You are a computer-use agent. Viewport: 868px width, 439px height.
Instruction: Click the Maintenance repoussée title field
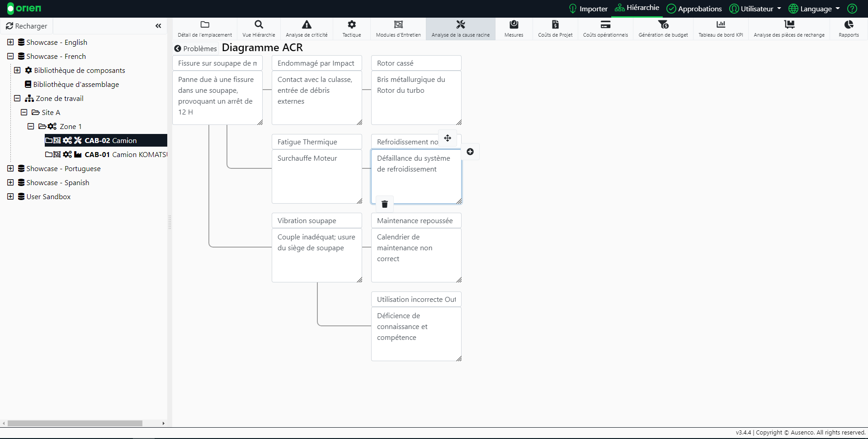[x=416, y=220]
